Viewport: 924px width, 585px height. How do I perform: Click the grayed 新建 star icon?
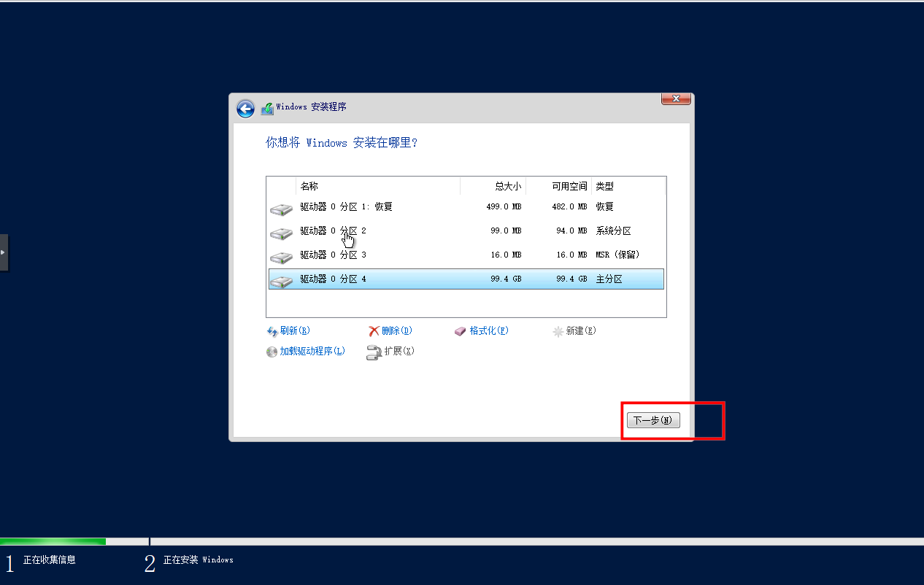[558, 331]
